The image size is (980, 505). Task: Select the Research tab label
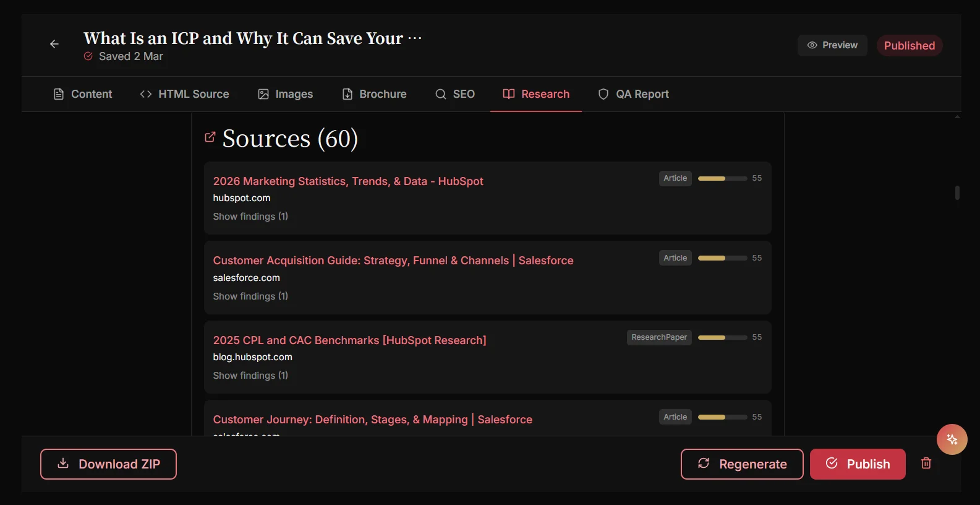545,94
